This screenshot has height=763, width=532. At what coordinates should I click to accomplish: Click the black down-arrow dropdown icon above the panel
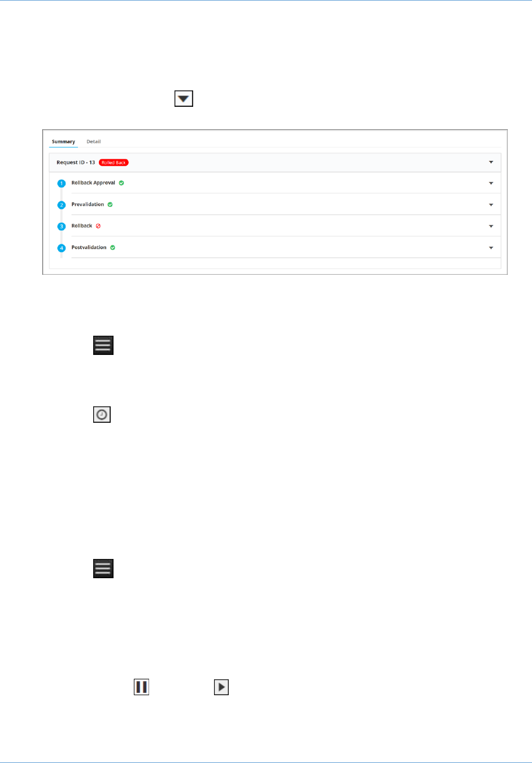click(184, 99)
